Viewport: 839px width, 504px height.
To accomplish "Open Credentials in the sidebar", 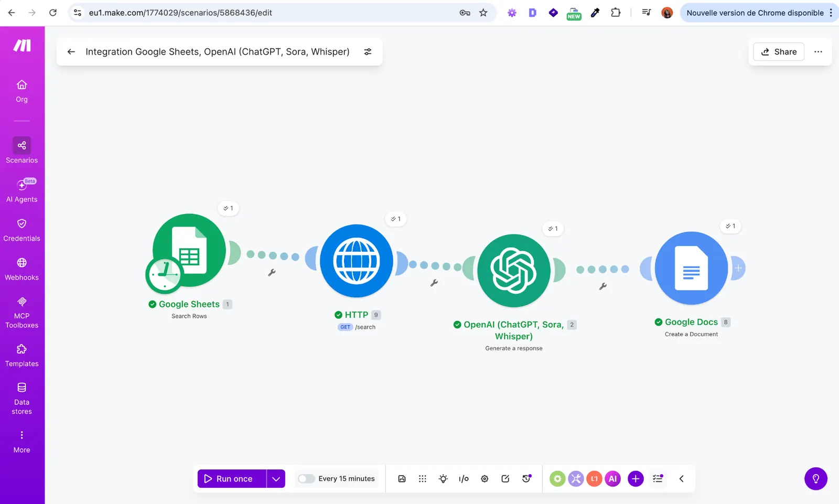I will (x=21, y=230).
